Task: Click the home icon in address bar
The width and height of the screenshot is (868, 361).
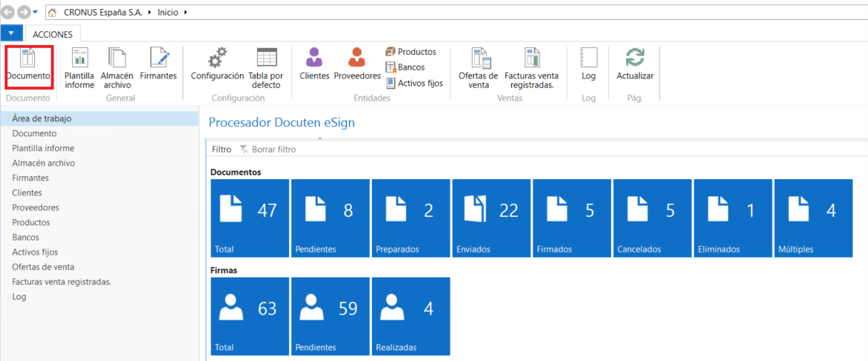Action: click(52, 13)
